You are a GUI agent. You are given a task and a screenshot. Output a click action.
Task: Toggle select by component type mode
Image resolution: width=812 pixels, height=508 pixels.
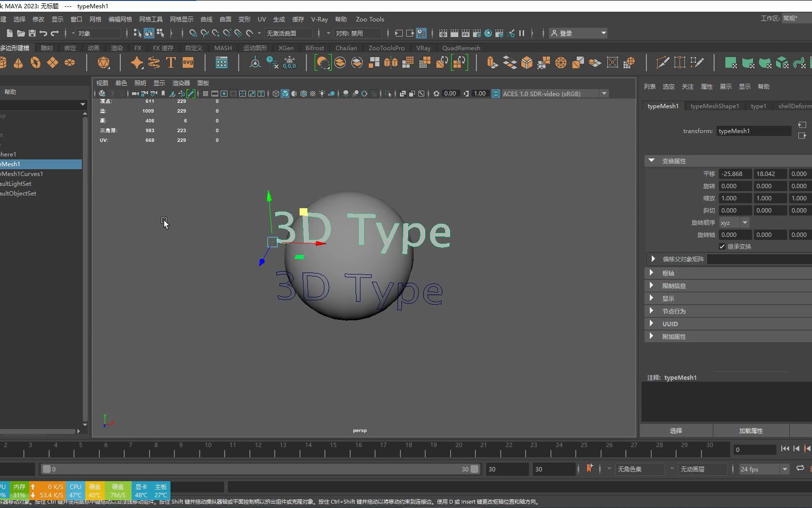click(x=160, y=33)
